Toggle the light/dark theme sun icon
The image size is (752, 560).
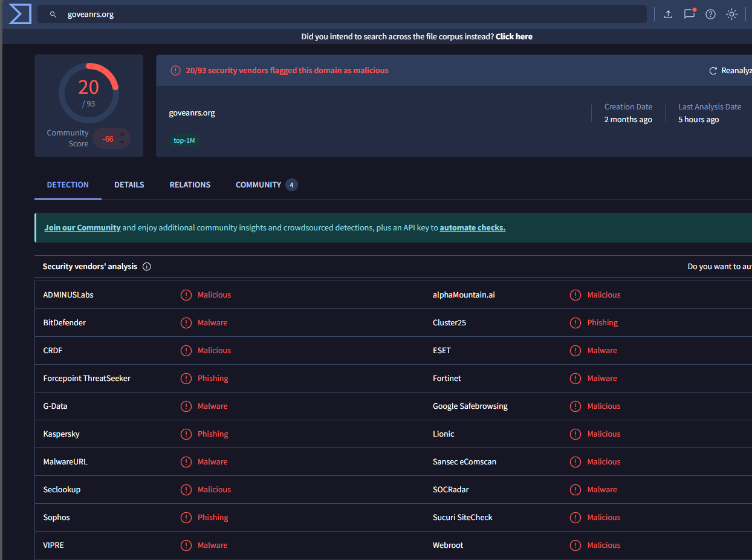pyautogui.click(x=731, y=15)
